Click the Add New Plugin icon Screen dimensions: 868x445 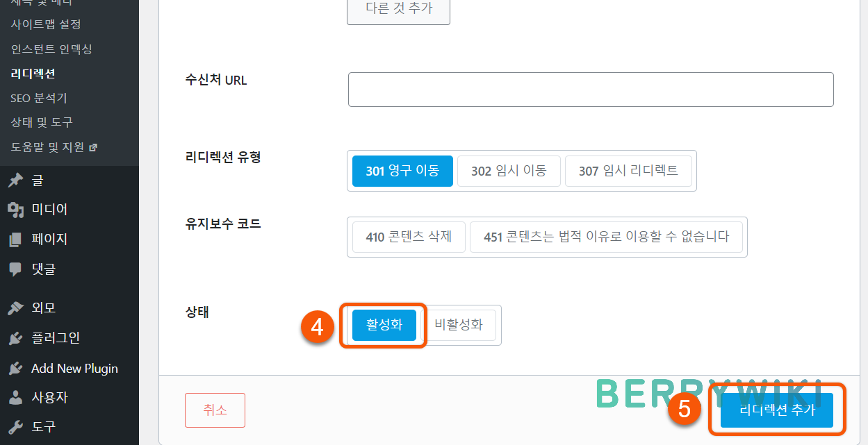15,368
